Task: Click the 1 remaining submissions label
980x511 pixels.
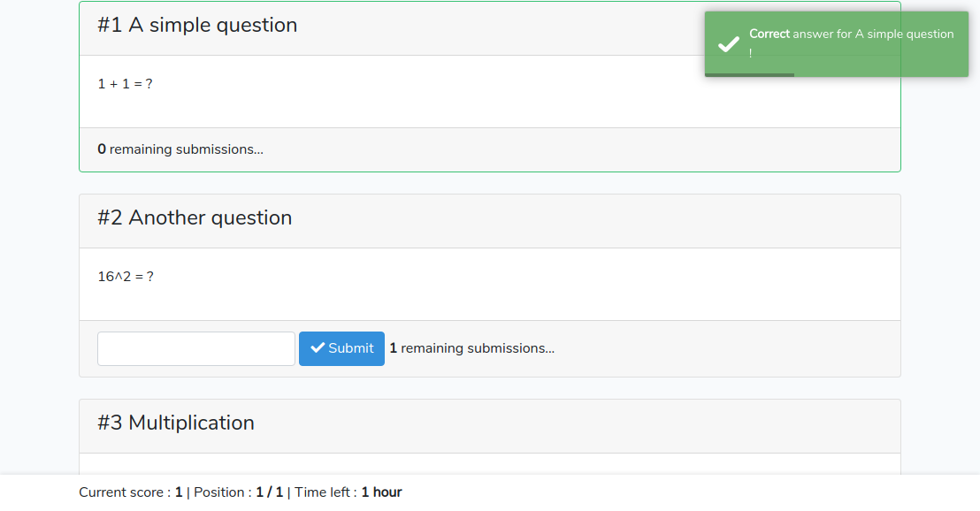Action: click(x=472, y=348)
